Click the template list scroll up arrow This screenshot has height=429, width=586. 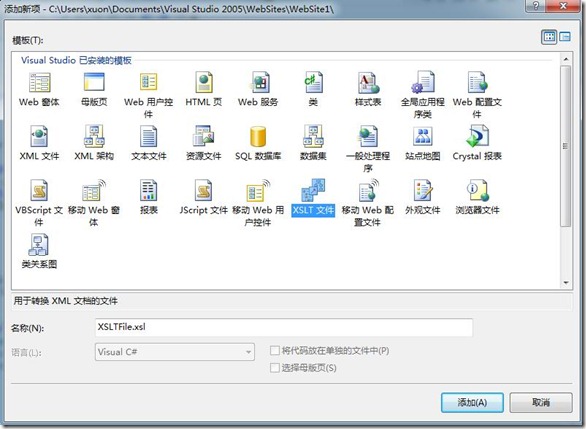[x=566, y=59]
